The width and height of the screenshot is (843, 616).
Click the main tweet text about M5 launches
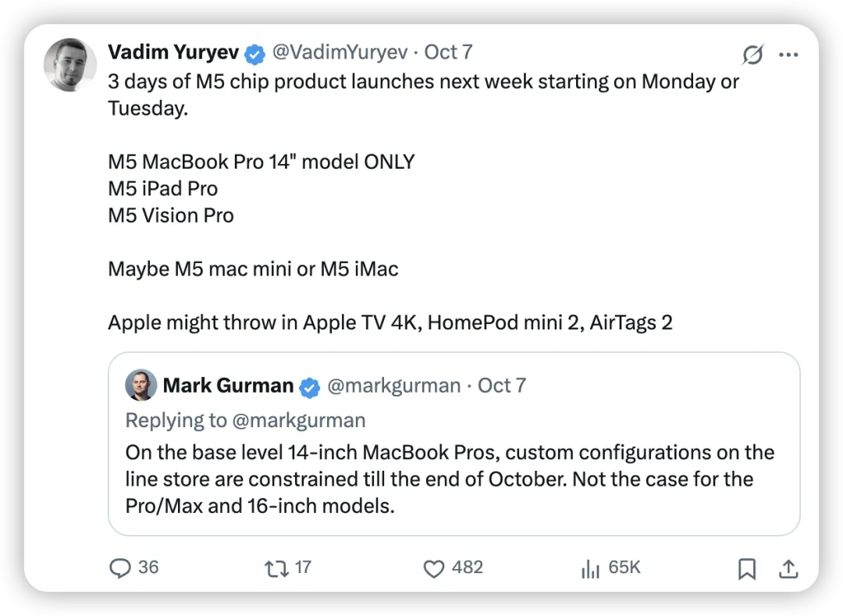pos(423,82)
